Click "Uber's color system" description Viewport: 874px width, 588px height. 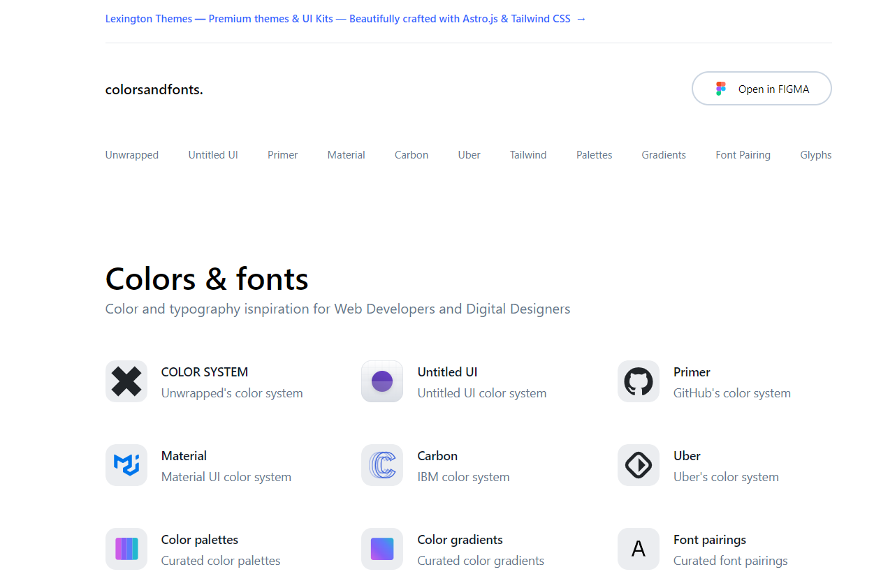[726, 477]
